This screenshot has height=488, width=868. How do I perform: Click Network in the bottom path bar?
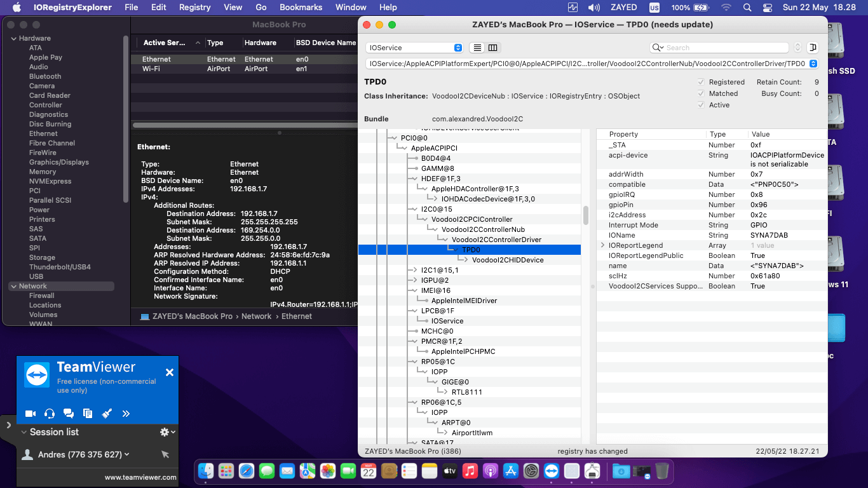click(x=257, y=316)
